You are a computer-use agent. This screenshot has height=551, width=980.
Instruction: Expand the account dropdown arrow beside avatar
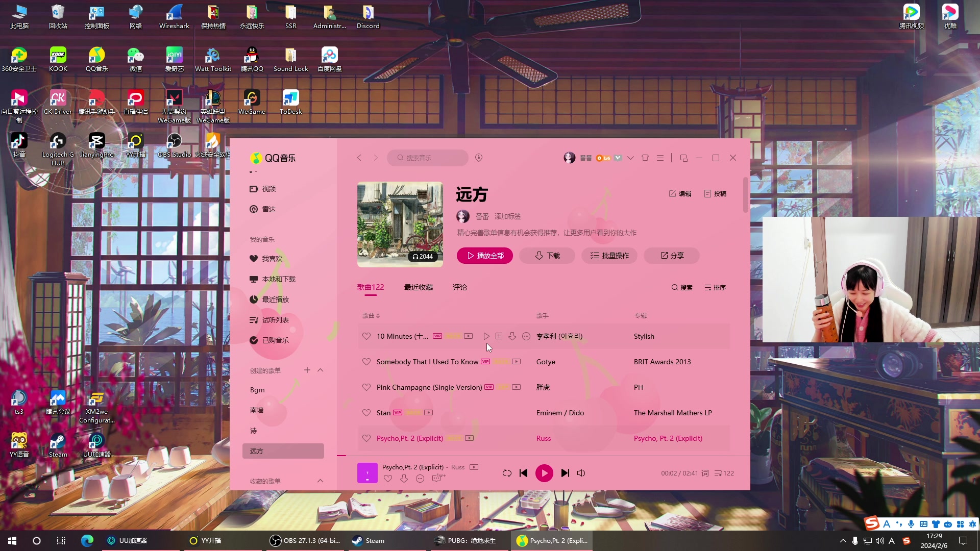(x=631, y=158)
